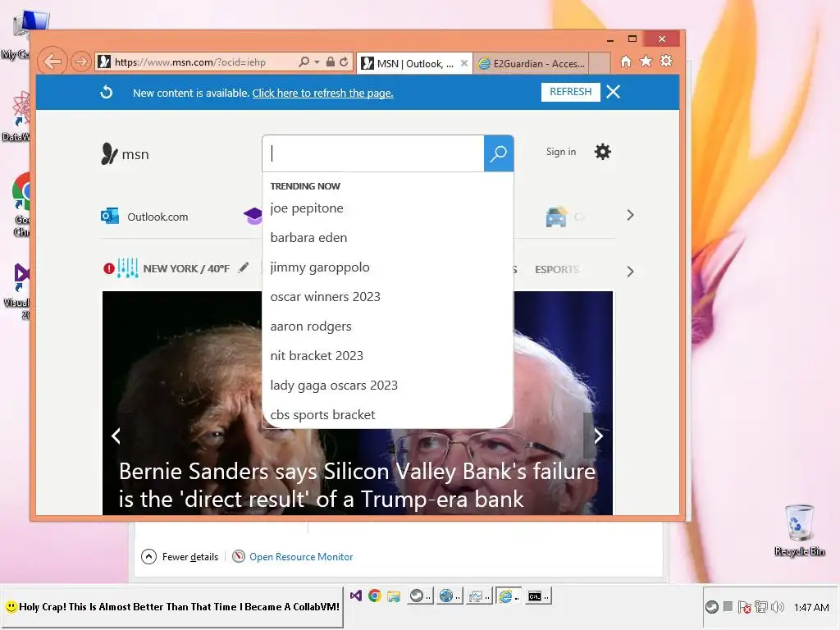Open Recycle Bin desktop icon
The width and height of the screenshot is (840, 630).
pos(799,530)
